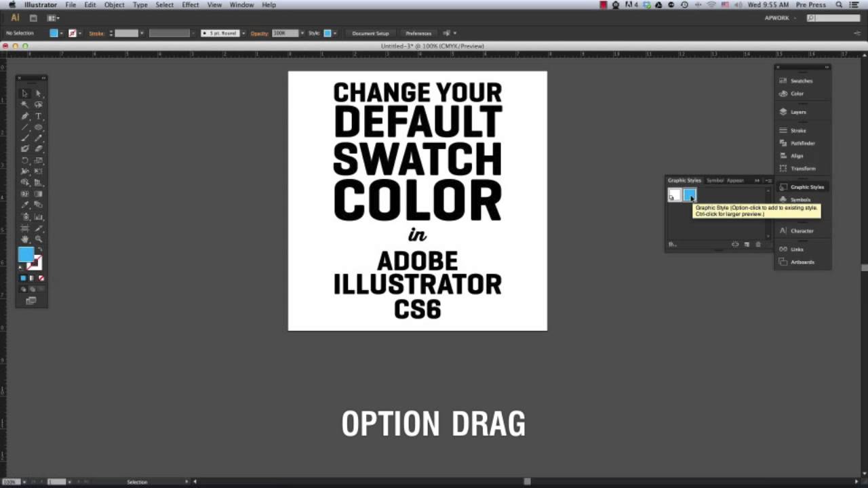Select the Pen tool
This screenshot has height=488, width=868.
[24, 116]
